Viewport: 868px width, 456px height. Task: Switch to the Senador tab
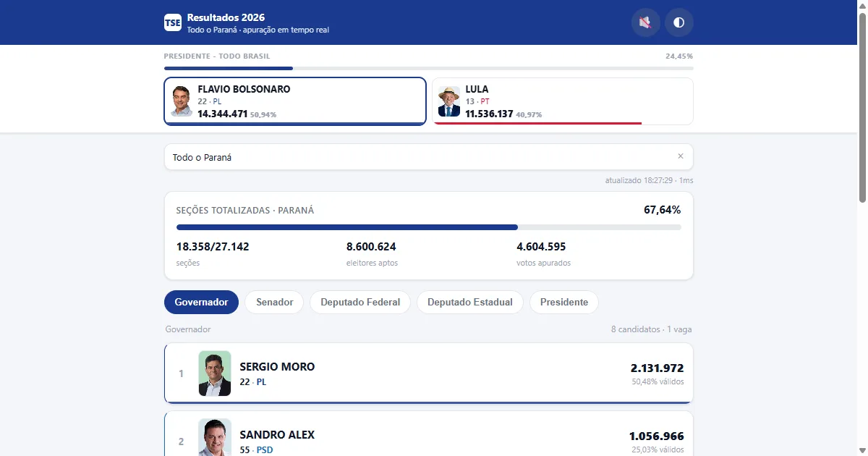[274, 302]
